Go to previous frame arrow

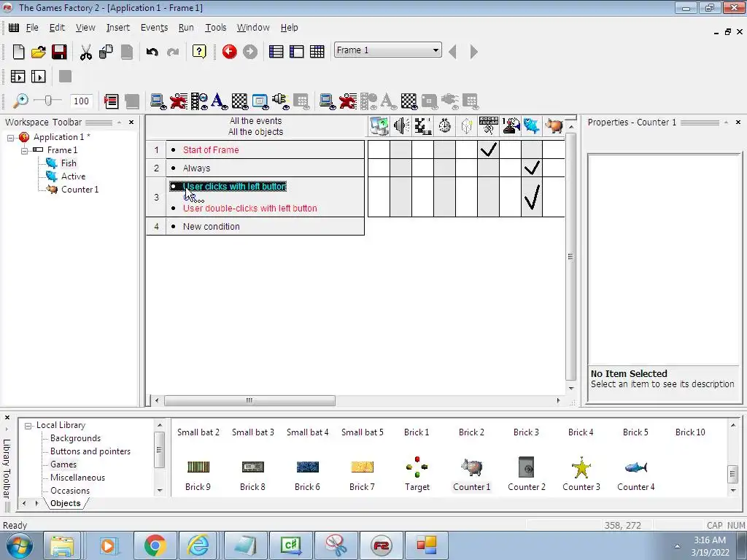[x=452, y=52]
